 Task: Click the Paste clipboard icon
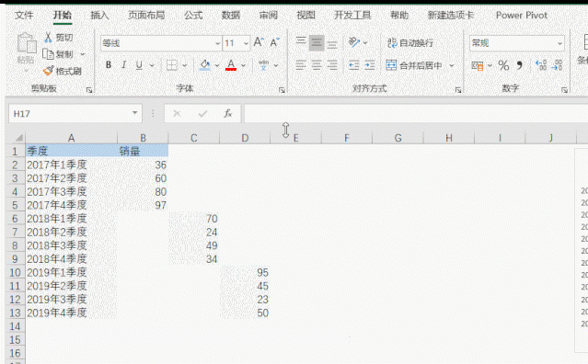pos(27,43)
